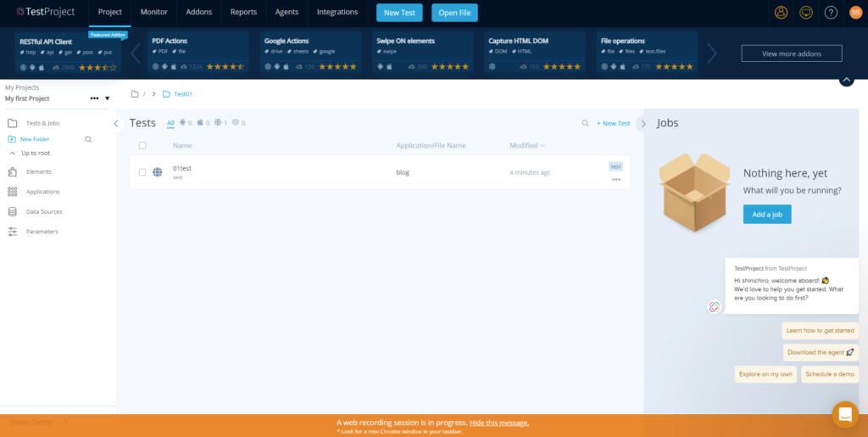Expand the My first Project dropdown arrow
868x437 pixels.
pyautogui.click(x=108, y=98)
